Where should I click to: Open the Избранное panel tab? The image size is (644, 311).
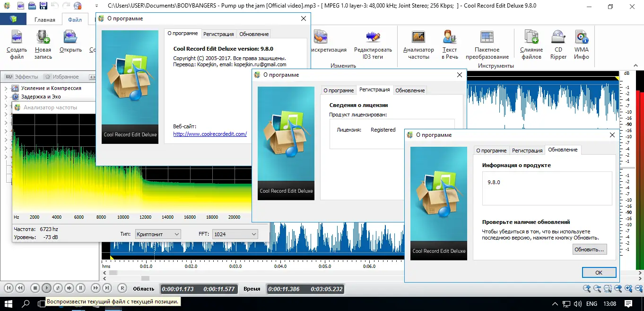point(61,77)
